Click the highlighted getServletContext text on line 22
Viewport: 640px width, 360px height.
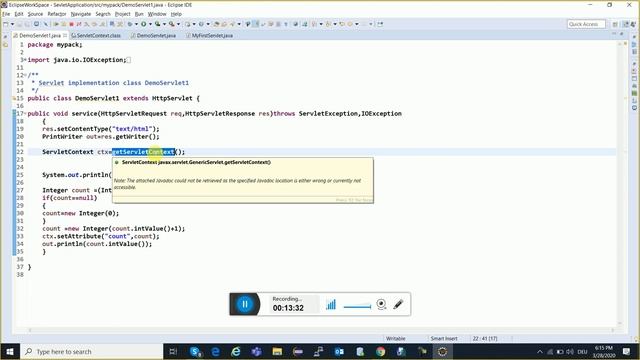point(144,152)
